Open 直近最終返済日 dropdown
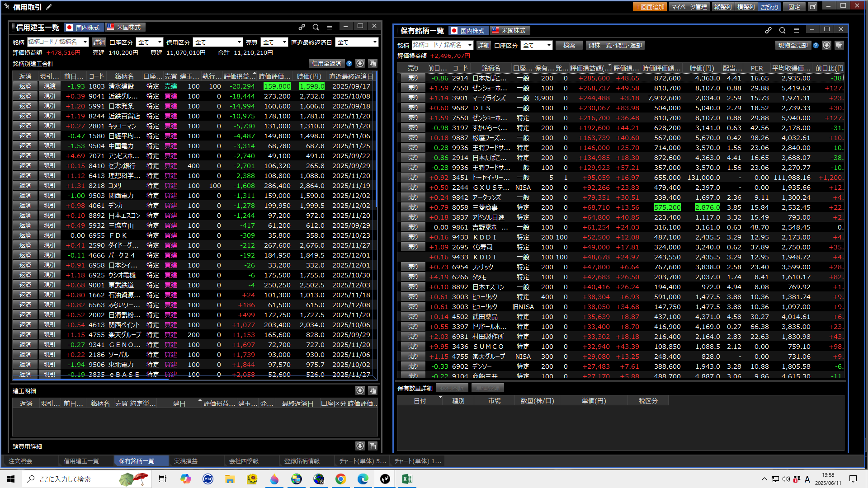 coord(357,42)
